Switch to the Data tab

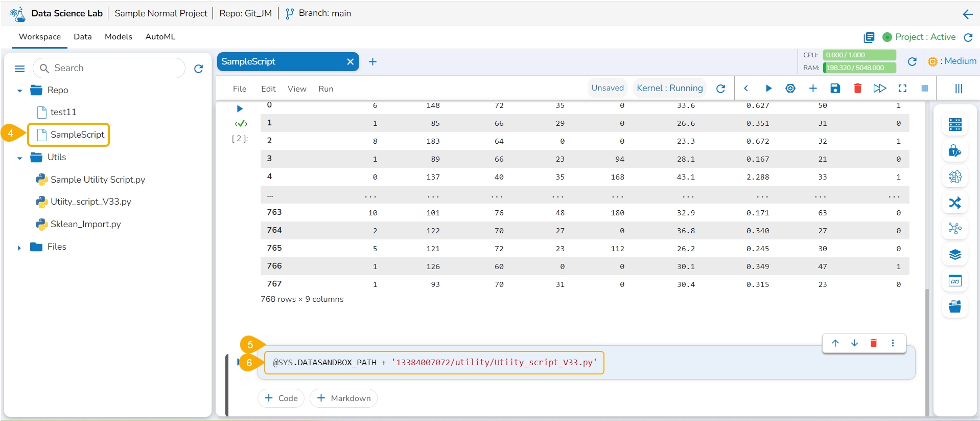(x=82, y=37)
